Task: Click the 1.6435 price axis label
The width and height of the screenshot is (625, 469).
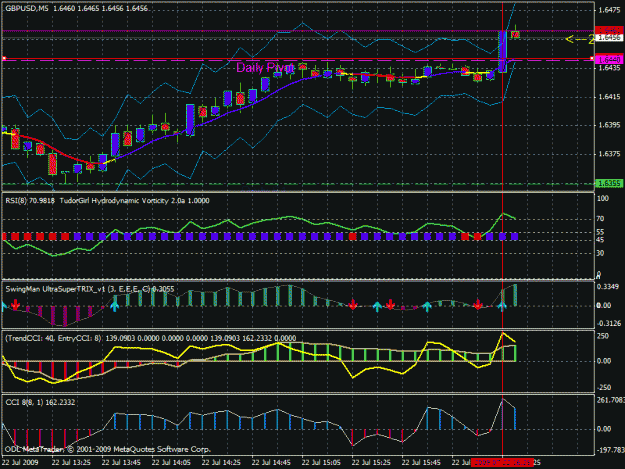Action: (609, 68)
